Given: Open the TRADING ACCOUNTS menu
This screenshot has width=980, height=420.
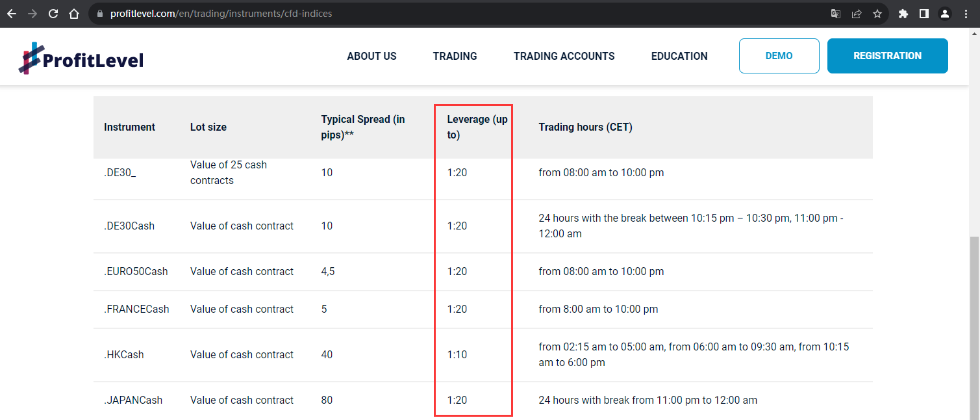Looking at the screenshot, I should coord(564,56).
